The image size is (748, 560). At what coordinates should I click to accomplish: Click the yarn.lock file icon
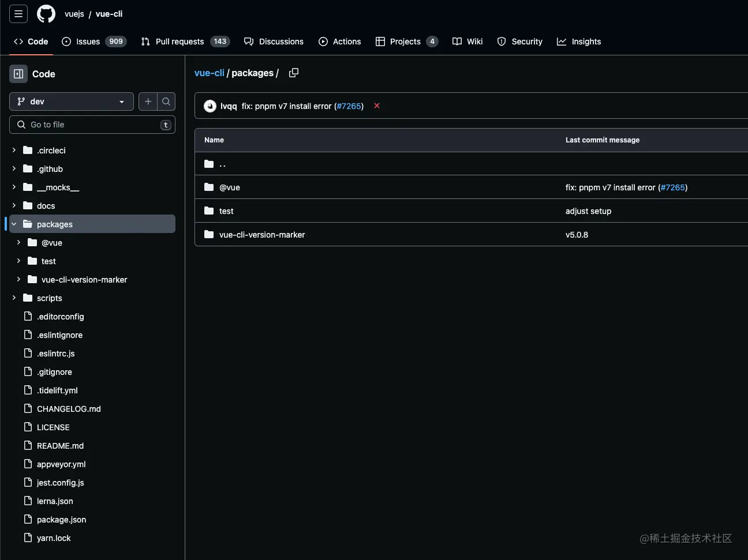pyautogui.click(x=28, y=538)
